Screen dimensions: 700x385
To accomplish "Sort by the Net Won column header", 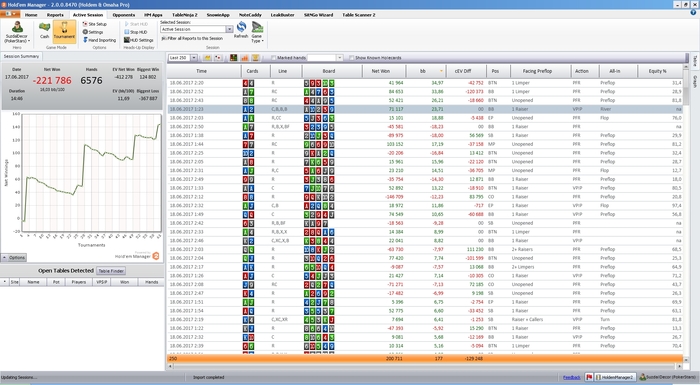I will coord(383,71).
